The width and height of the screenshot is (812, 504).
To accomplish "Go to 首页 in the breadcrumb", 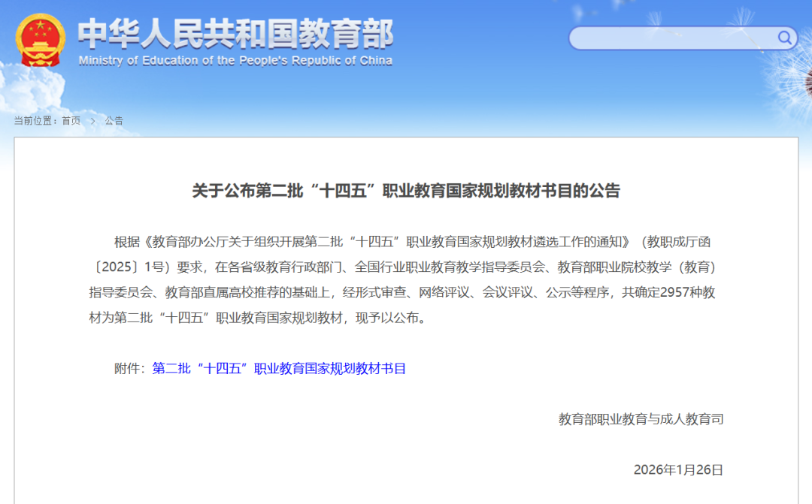I will pyautogui.click(x=71, y=121).
